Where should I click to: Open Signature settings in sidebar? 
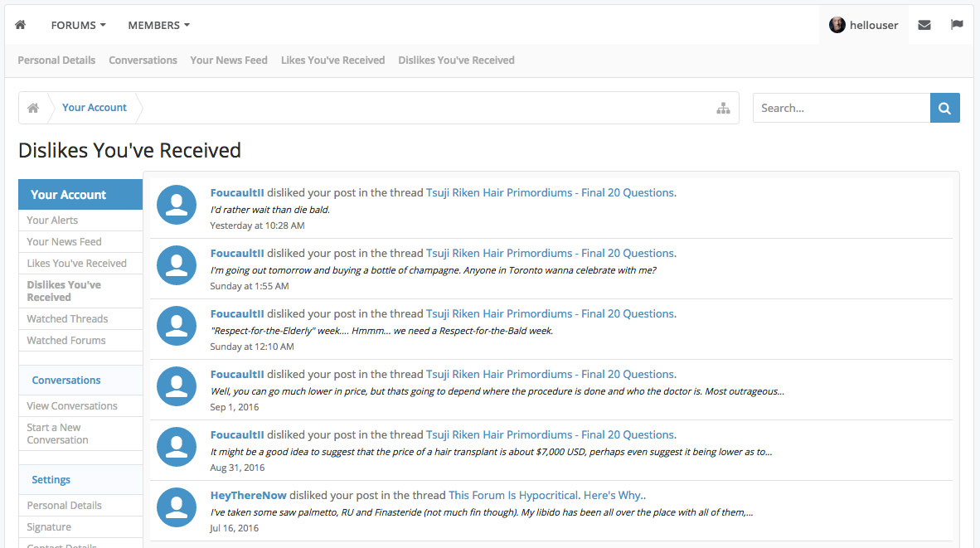click(49, 526)
